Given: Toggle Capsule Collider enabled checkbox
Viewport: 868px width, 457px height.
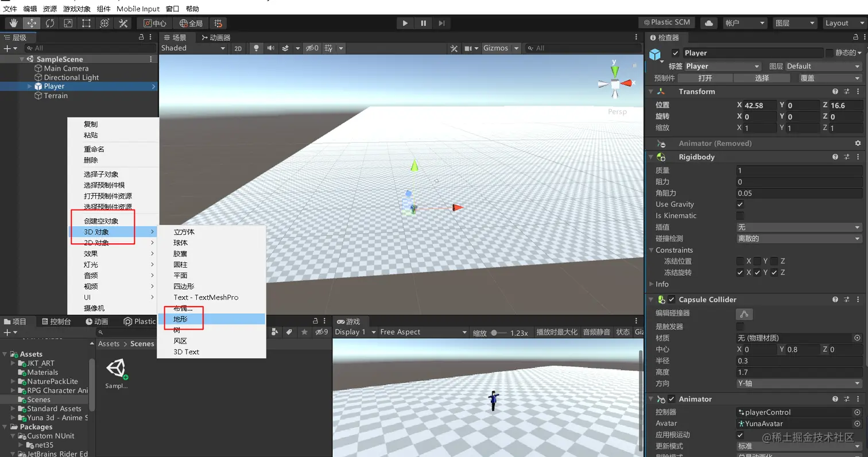Looking at the screenshot, I should point(672,300).
